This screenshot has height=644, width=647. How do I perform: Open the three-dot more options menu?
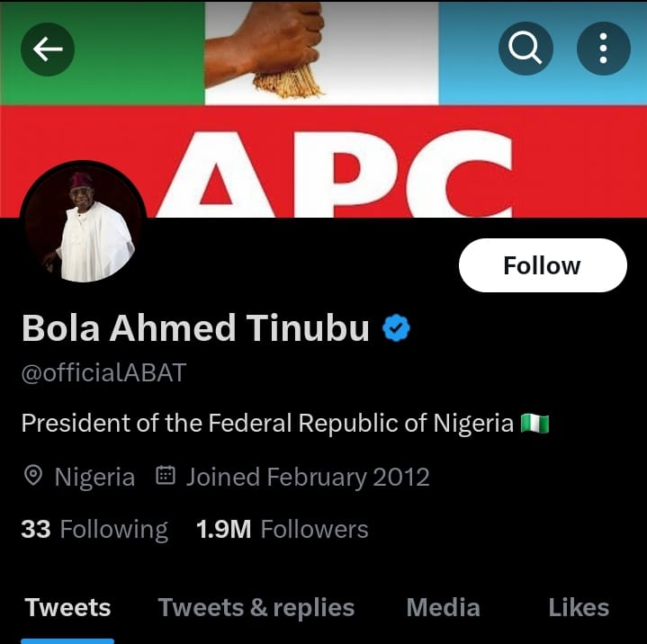(x=603, y=49)
